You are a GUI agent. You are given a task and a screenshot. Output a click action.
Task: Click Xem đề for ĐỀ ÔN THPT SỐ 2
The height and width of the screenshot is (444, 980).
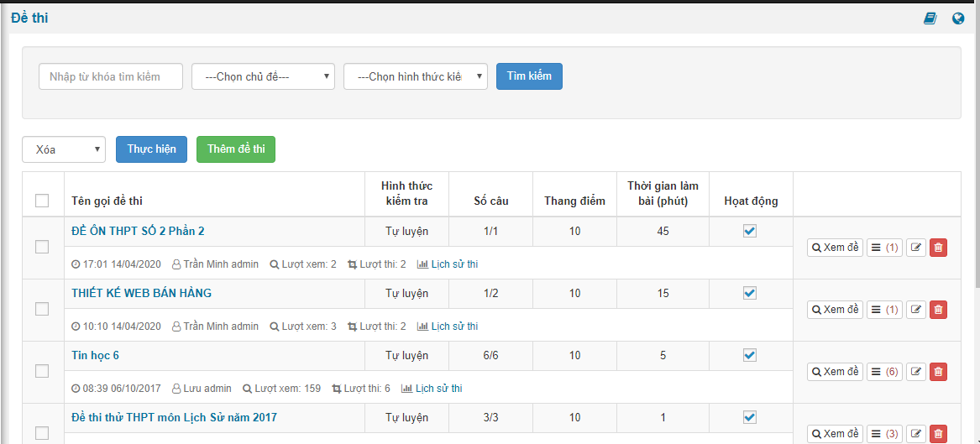[835, 248]
